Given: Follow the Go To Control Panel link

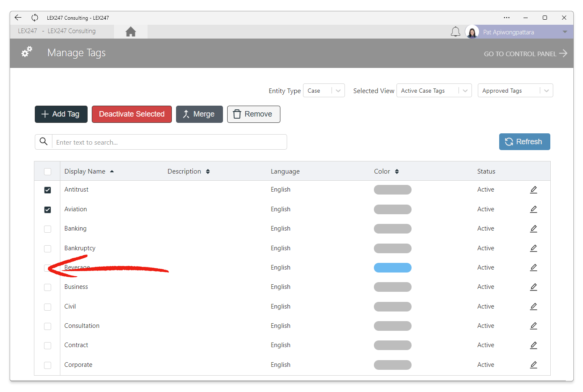Looking at the screenshot, I should (x=526, y=54).
